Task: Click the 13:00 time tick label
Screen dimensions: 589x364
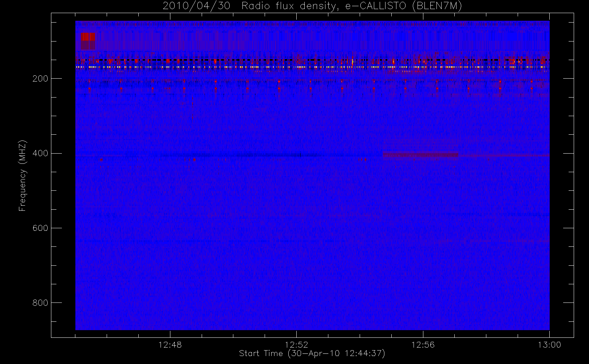Action: tap(549, 345)
